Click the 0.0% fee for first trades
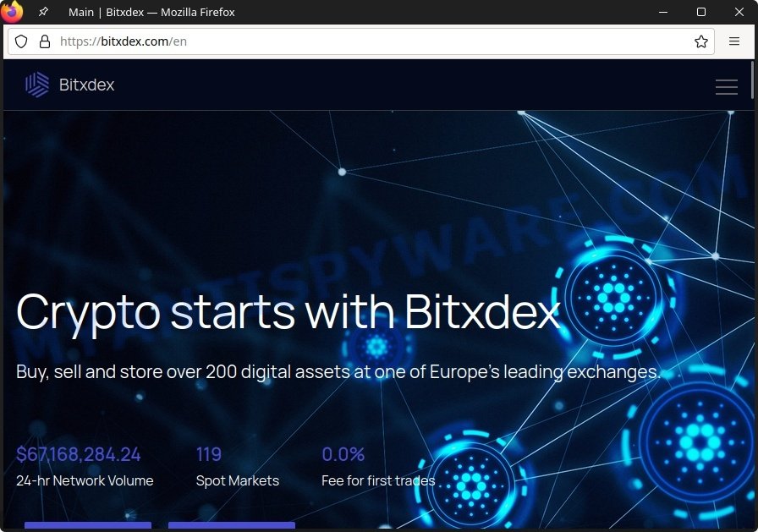This screenshot has width=758, height=532. 343,454
